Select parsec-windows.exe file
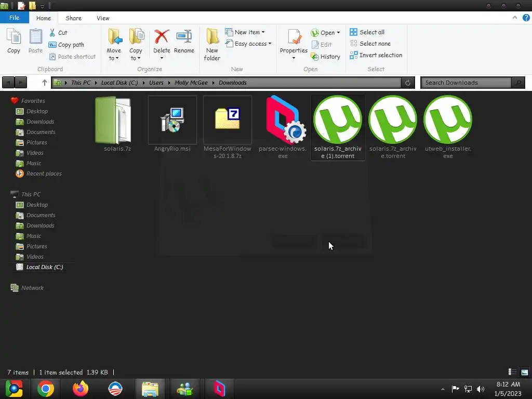 [x=283, y=128]
